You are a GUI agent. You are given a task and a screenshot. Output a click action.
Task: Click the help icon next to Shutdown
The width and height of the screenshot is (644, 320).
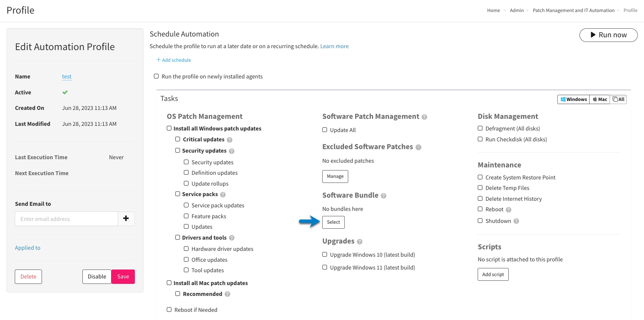tap(516, 221)
